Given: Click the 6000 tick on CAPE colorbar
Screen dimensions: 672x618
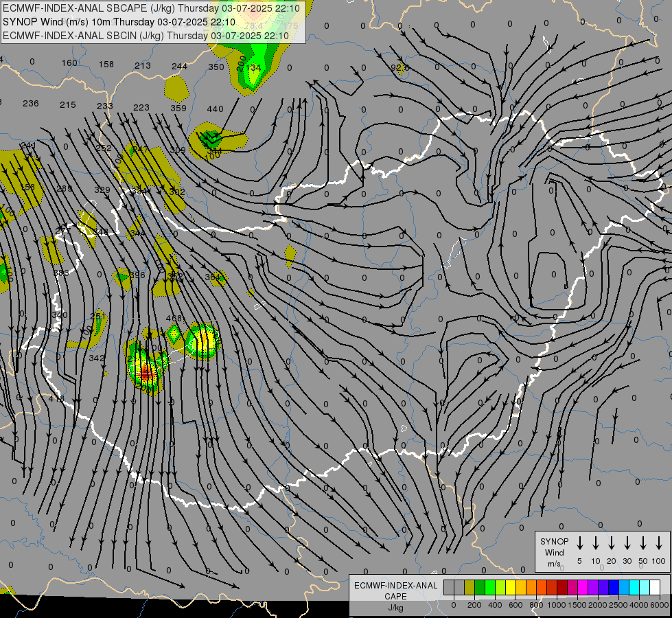Looking at the screenshot, I should (x=660, y=605).
